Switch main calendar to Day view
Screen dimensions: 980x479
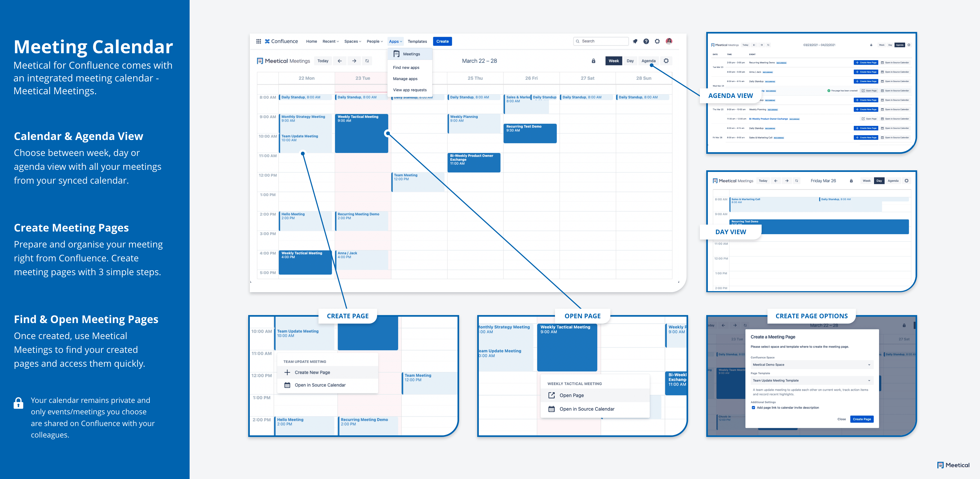pos(630,61)
